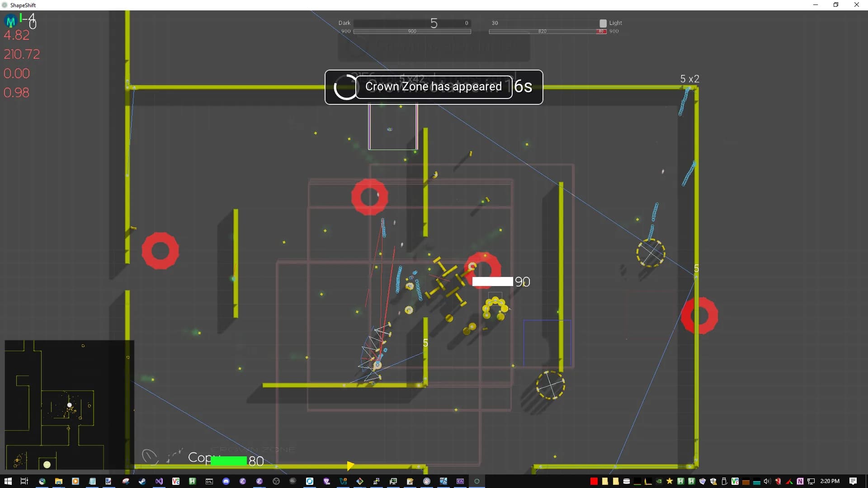The image size is (868, 488).
Task: Click the Crown Zone has appeared notification
Action: [434, 87]
